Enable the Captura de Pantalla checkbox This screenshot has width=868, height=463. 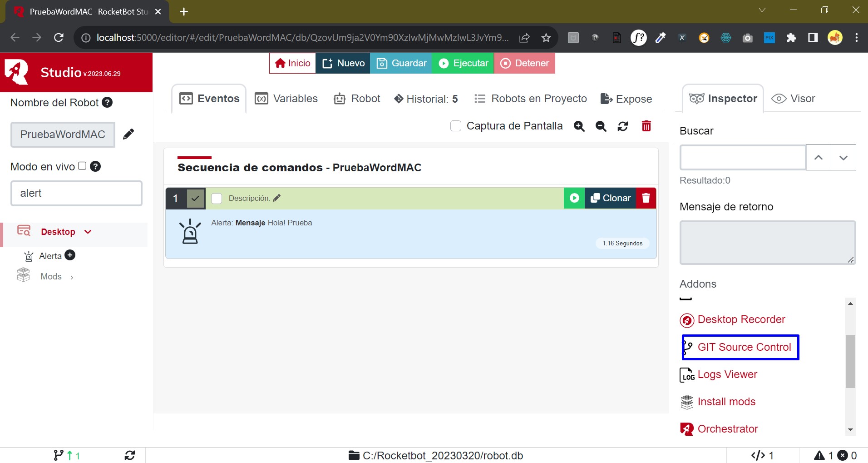pyautogui.click(x=456, y=126)
